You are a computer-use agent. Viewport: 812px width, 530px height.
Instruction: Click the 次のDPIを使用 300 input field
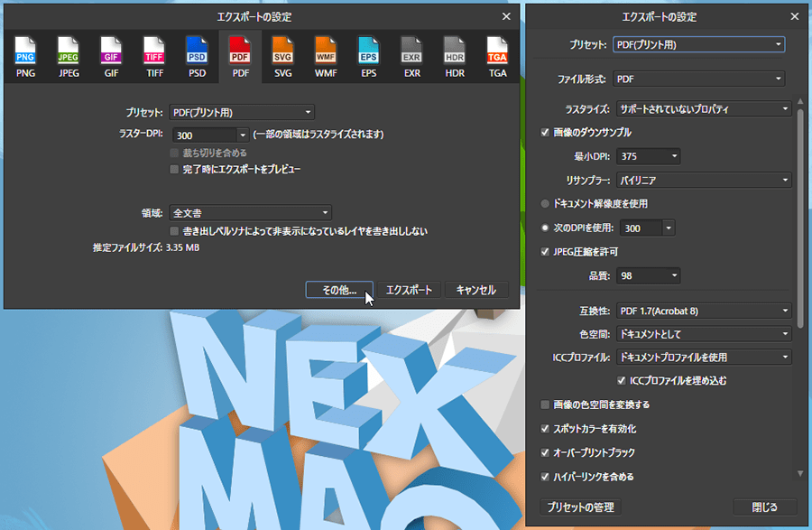pos(641,228)
